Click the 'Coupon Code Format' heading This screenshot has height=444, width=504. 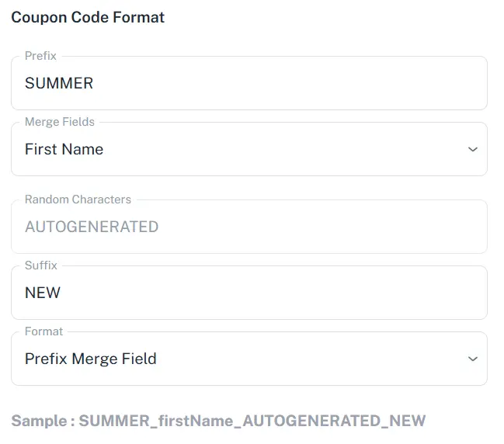pos(88,17)
